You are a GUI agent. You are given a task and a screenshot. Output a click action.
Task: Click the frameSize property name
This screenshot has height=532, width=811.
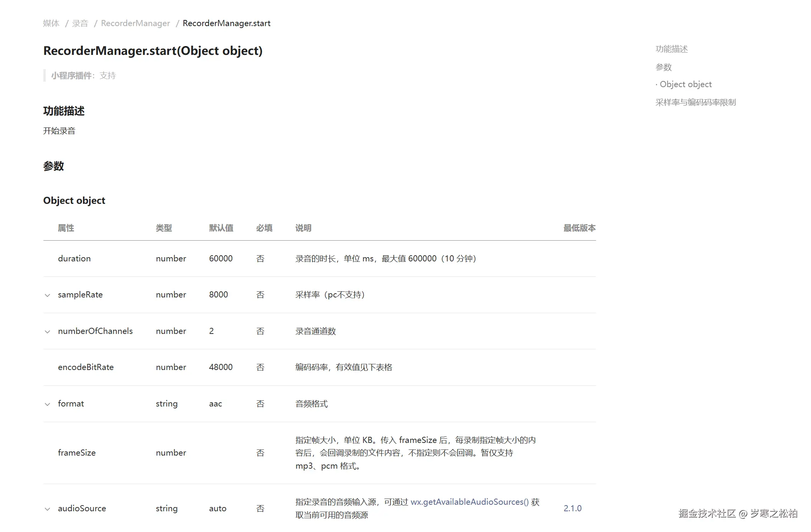click(x=77, y=453)
